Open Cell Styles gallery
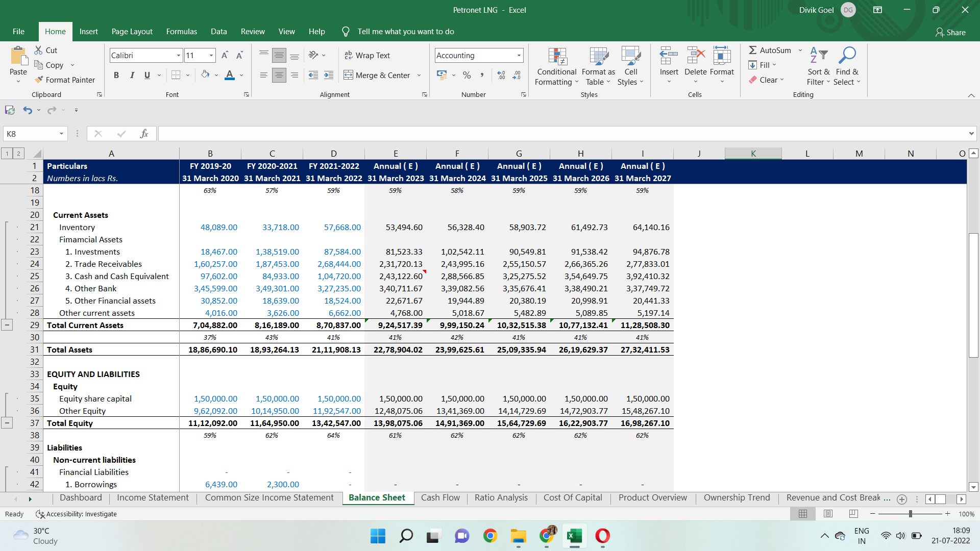The image size is (980, 551). [x=631, y=66]
